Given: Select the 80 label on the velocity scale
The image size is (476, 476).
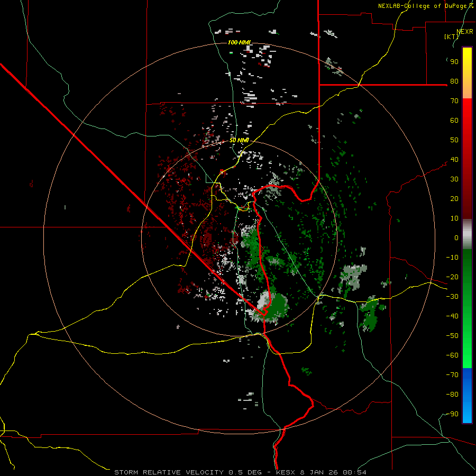Looking at the screenshot, I should coord(454,81).
